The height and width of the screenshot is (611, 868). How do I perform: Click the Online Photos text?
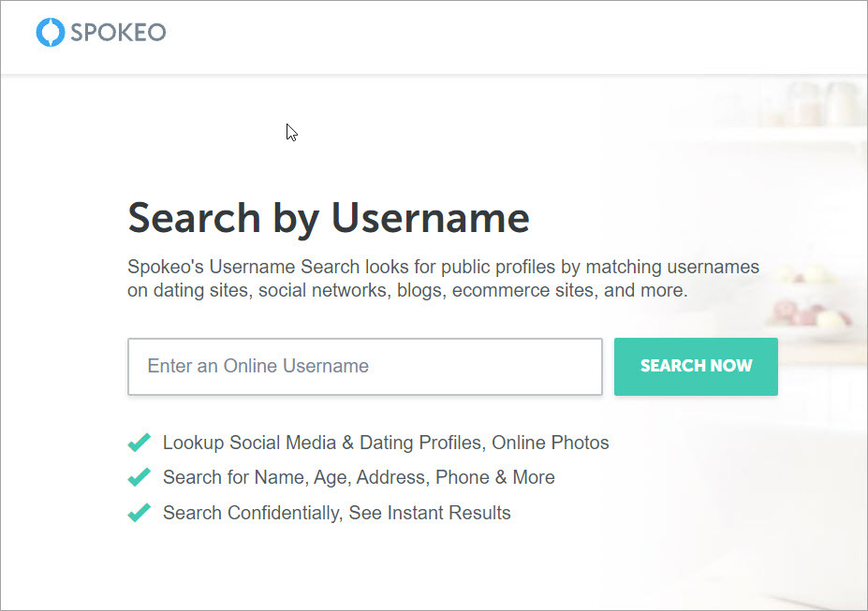[x=551, y=443]
